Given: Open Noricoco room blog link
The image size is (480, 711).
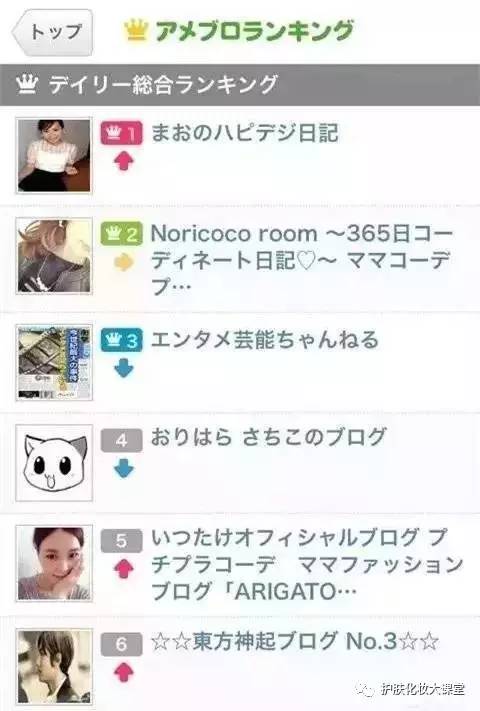Looking at the screenshot, I should pyautogui.click(x=301, y=260).
